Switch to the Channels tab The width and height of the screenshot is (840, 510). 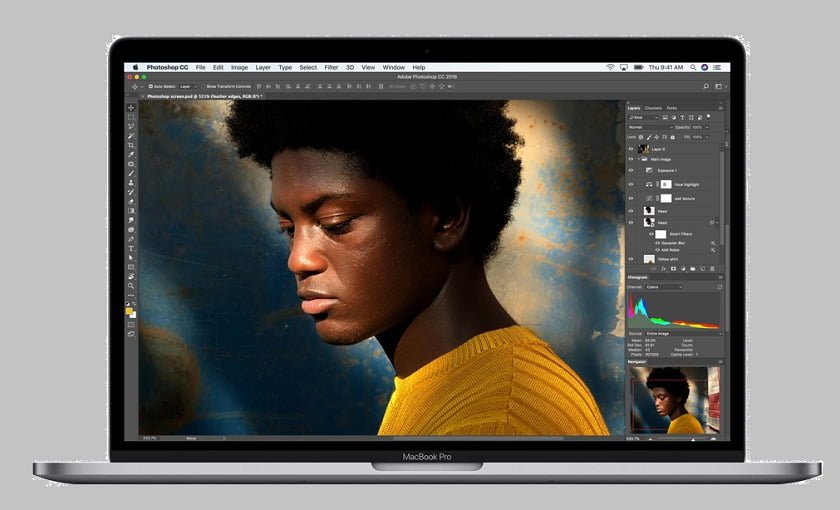pyautogui.click(x=653, y=108)
